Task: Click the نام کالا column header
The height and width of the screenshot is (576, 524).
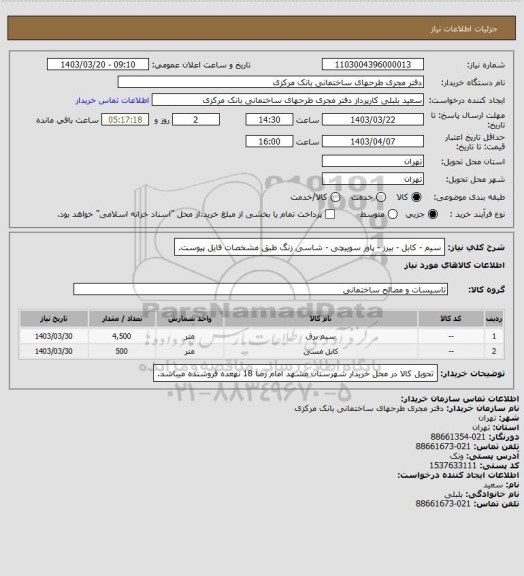Action: [x=320, y=318]
